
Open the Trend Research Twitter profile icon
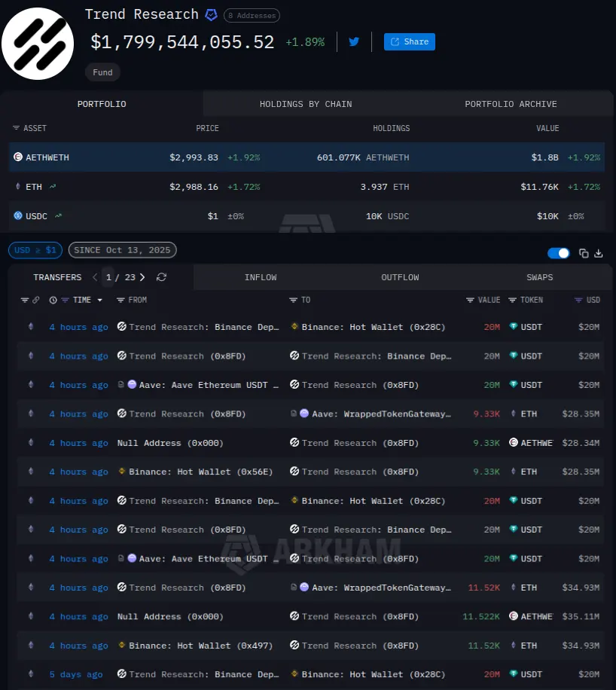click(x=354, y=42)
